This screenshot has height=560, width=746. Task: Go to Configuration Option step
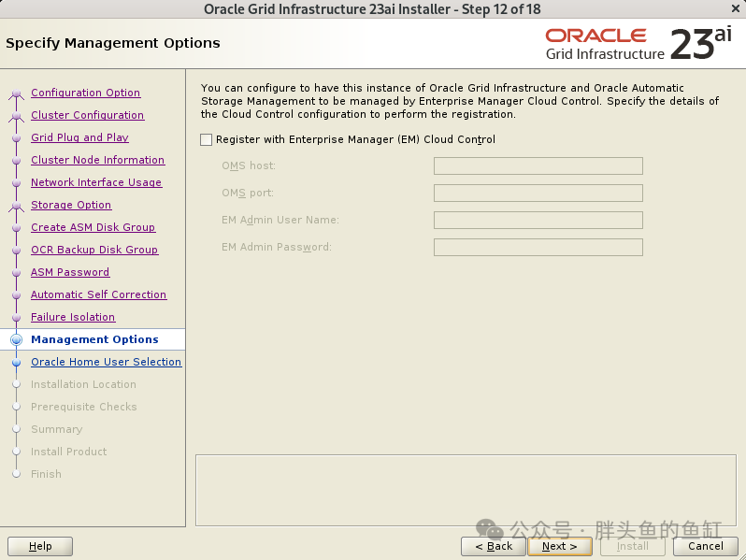86,93
